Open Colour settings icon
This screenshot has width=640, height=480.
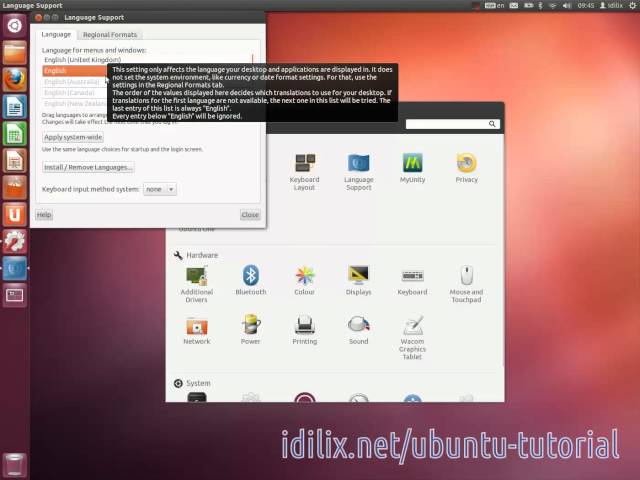(x=304, y=280)
